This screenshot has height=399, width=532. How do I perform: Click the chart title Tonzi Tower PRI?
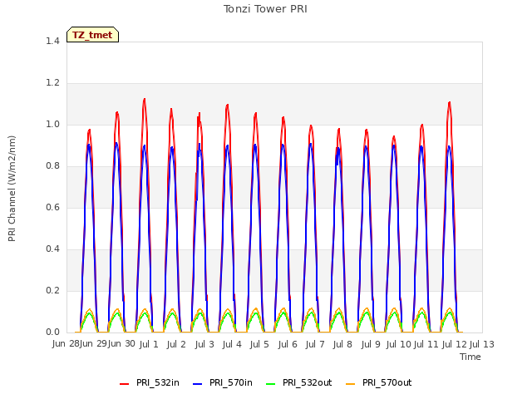(x=265, y=9)
